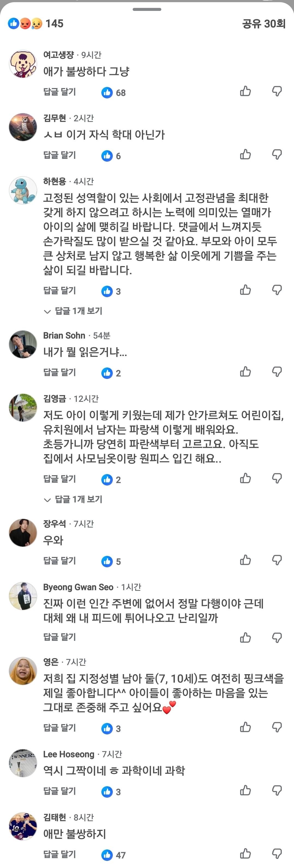Screen dimensions: 294x868
Task: Open the 공유 30회 share count
Action: click(x=264, y=24)
